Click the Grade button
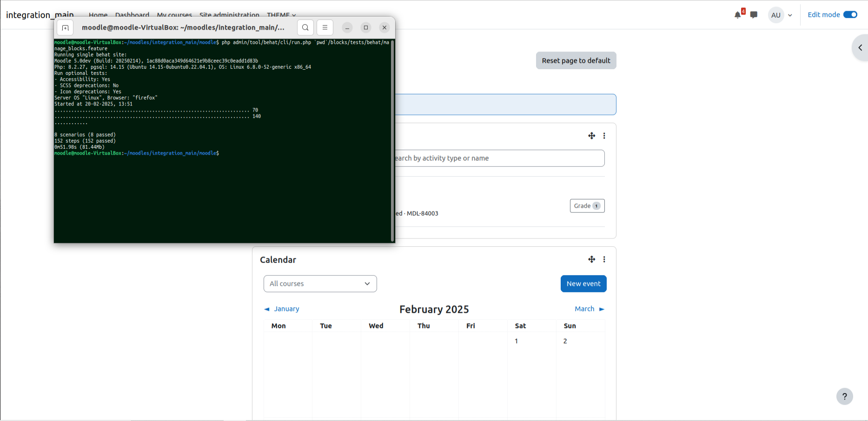Image resolution: width=868 pixels, height=421 pixels. tap(587, 206)
